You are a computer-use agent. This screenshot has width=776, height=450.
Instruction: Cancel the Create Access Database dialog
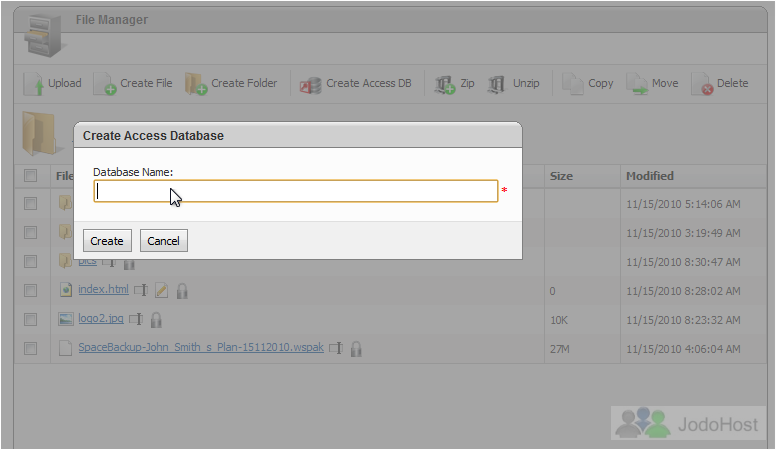click(163, 241)
